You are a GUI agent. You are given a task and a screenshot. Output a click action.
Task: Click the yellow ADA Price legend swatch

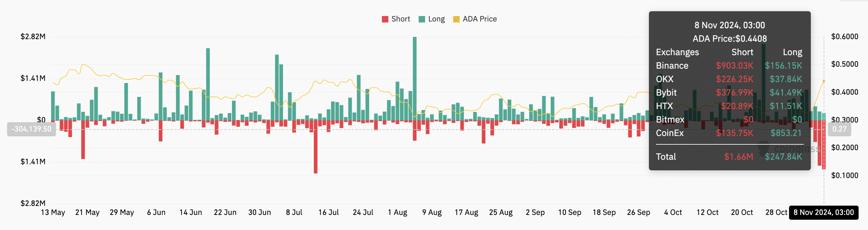pos(456,19)
